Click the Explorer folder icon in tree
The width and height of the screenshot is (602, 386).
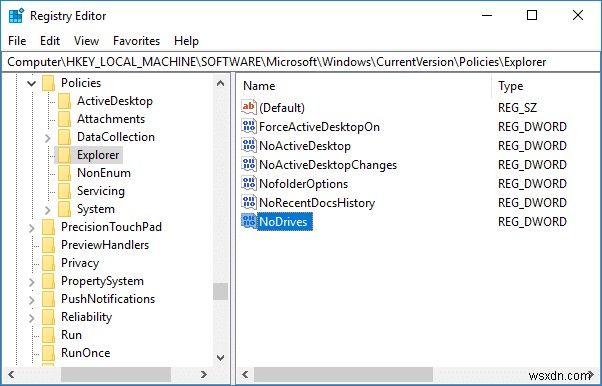pyautogui.click(x=64, y=155)
